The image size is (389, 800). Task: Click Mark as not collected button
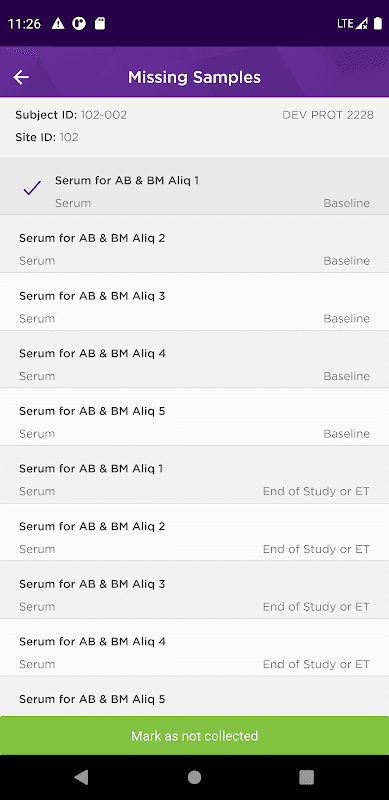194,735
